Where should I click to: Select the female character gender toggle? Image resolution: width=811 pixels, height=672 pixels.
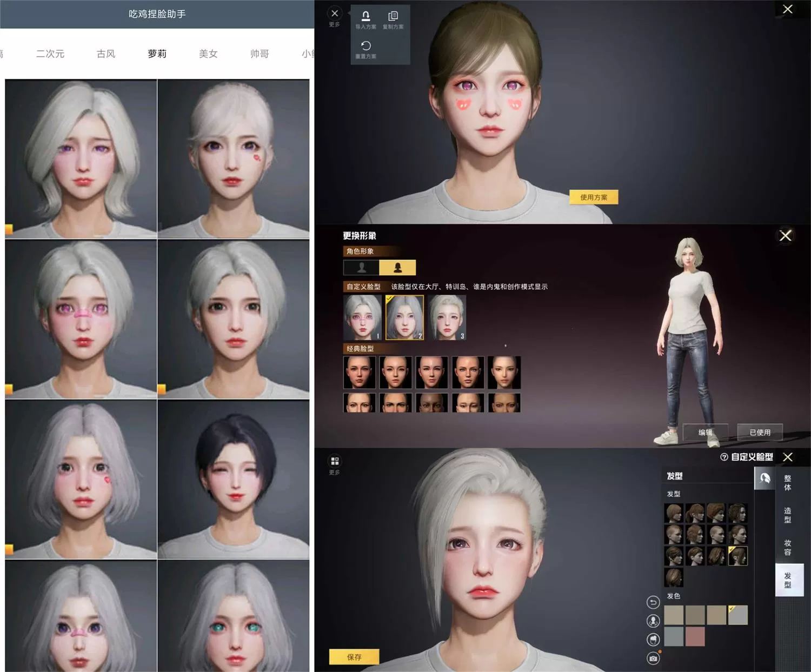pos(397,268)
